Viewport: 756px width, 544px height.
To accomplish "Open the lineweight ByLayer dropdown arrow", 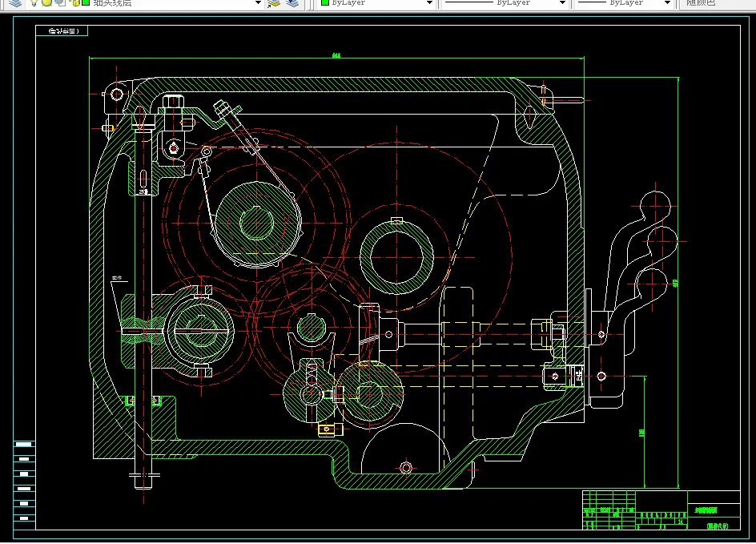I will 667,3.
